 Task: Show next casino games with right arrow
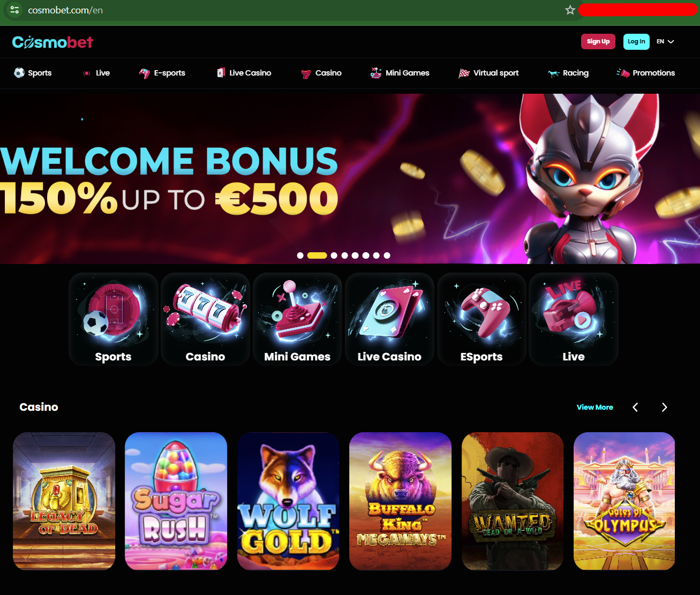coord(664,408)
